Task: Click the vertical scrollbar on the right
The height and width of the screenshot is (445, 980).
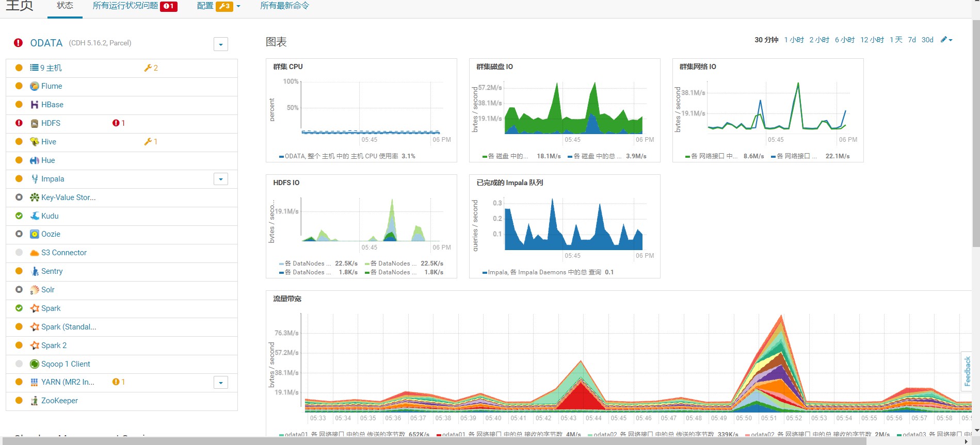Action: click(x=976, y=134)
